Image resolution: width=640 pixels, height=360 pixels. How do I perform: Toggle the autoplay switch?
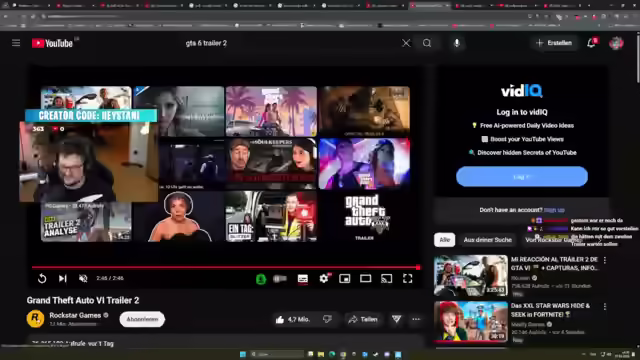(280, 279)
